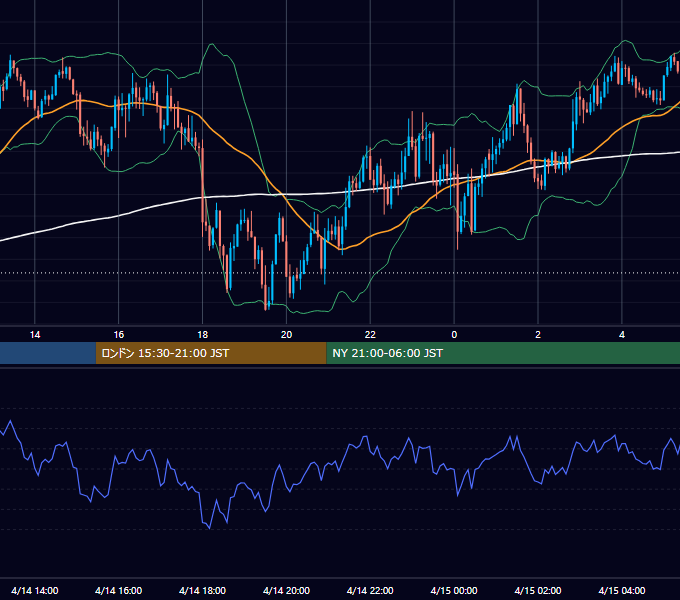680x600 pixels.
Task: Click the 4/14 18:00 date label
Action: pos(203,590)
